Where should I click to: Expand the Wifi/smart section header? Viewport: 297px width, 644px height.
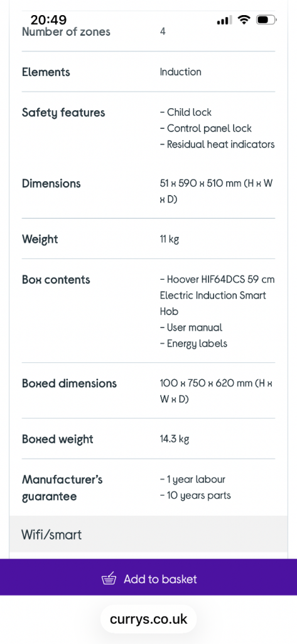148,535
